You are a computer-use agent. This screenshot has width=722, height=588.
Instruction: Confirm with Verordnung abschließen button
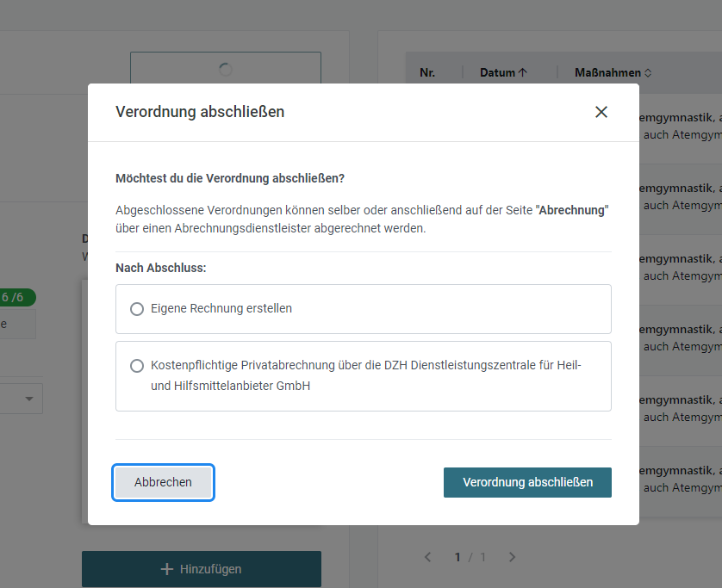[527, 482]
